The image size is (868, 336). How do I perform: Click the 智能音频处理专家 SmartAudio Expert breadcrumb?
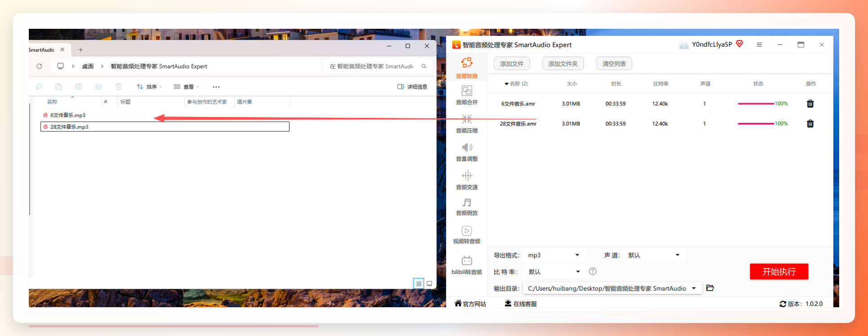click(159, 66)
